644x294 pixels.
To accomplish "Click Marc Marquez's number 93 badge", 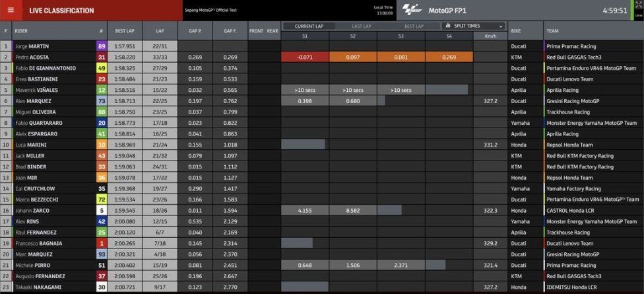I will pyautogui.click(x=102, y=254).
